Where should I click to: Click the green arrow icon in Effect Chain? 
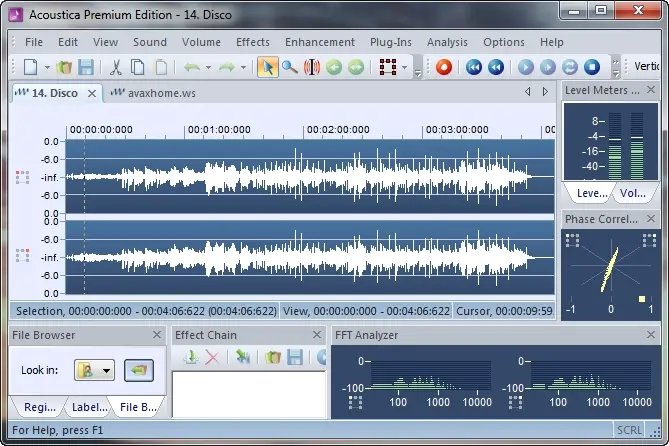[x=243, y=357]
